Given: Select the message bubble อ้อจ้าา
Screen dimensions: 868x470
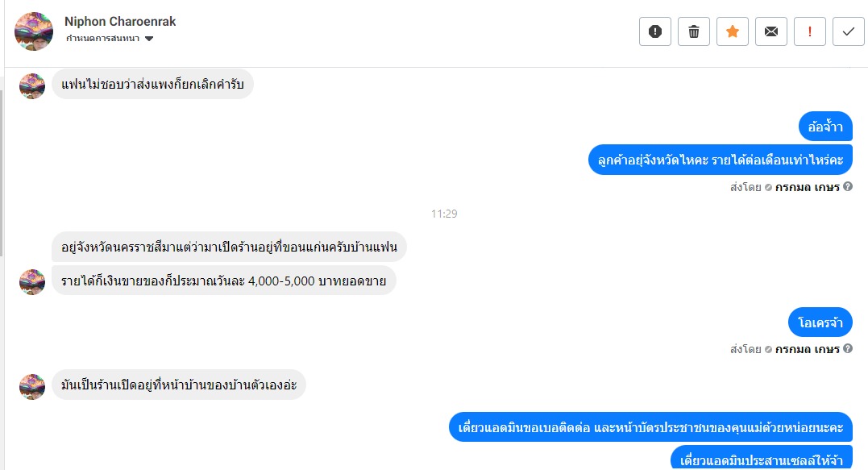Looking at the screenshot, I should pyautogui.click(x=825, y=127).
